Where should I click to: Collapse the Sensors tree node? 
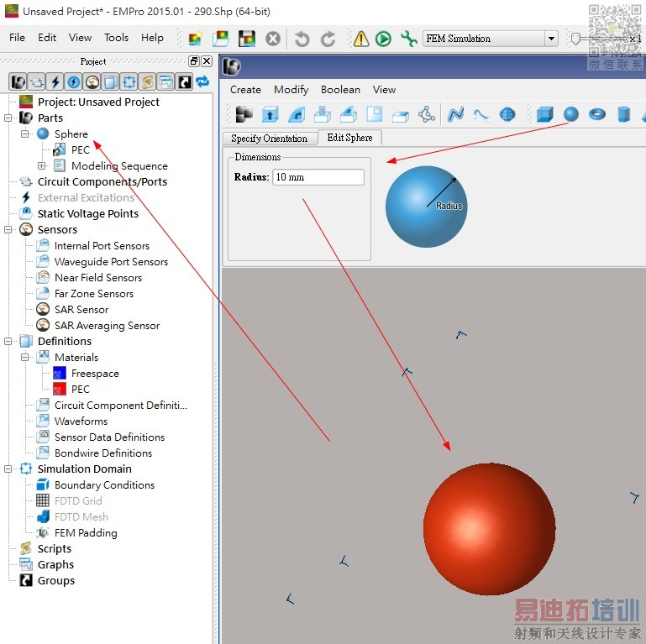(x=8, y=230)
